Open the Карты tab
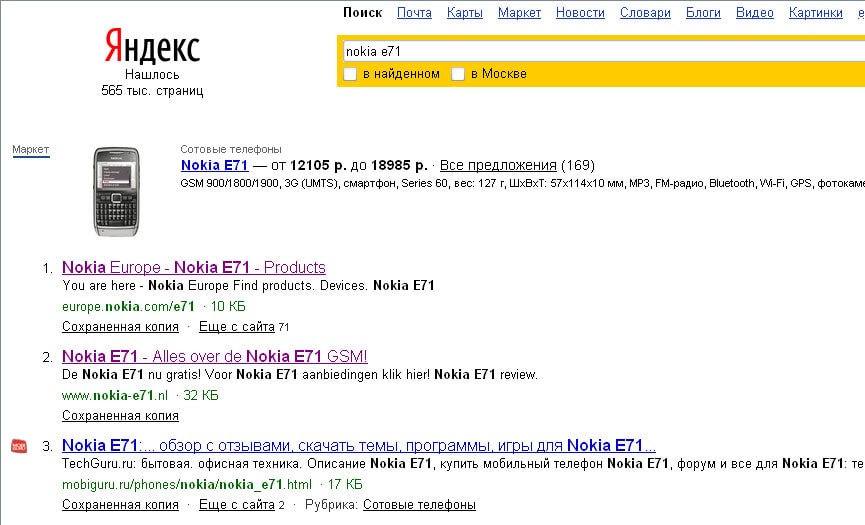Screen dimensions: 865x525 coord(464,13)
